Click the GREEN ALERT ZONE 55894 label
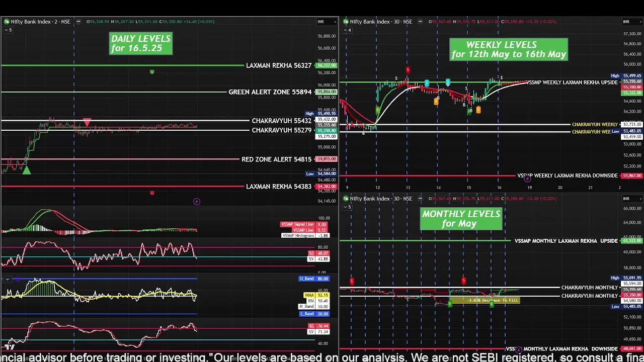 (270, 92)
